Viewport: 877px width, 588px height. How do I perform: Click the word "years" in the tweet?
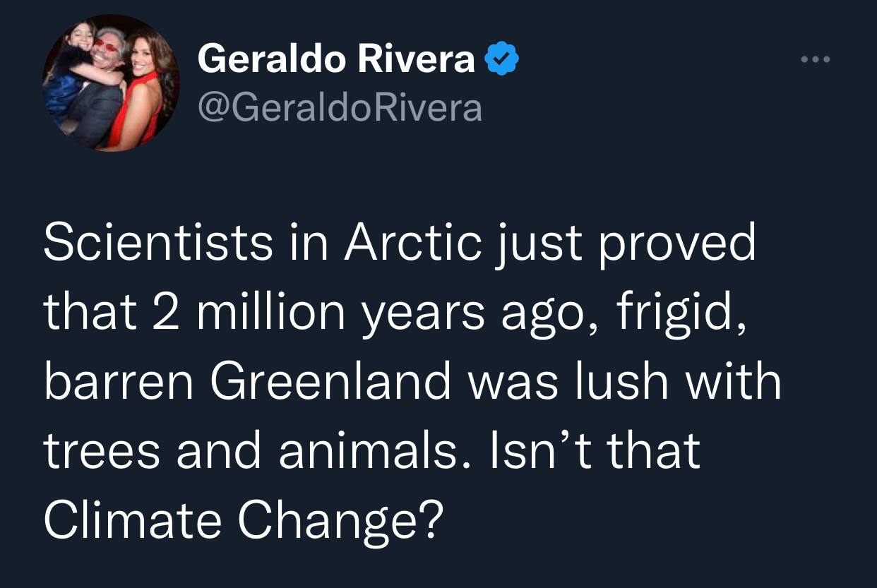tap(424, 312)
